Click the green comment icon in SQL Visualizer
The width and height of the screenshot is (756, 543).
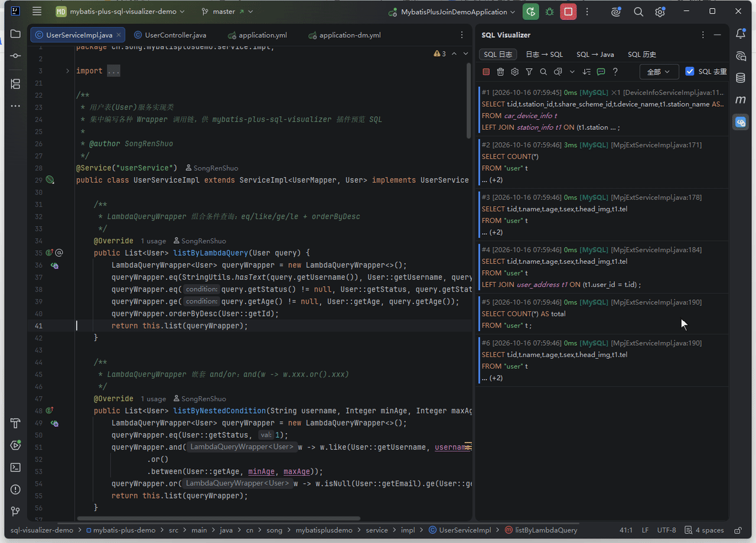tap(601, 72)
